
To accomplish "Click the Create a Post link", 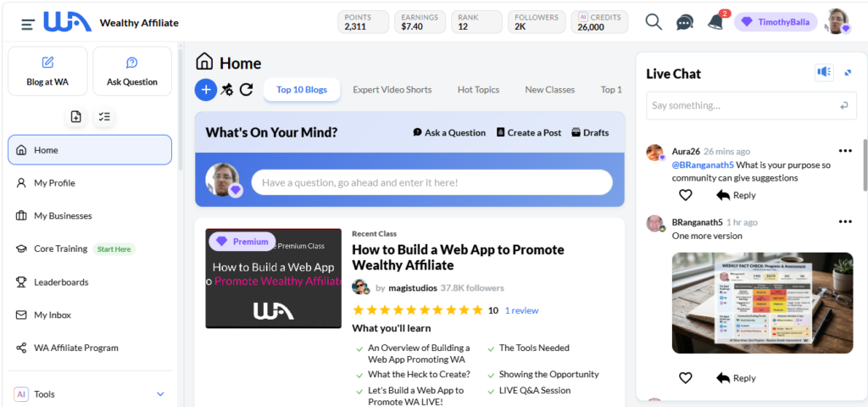I will point(529,133).
